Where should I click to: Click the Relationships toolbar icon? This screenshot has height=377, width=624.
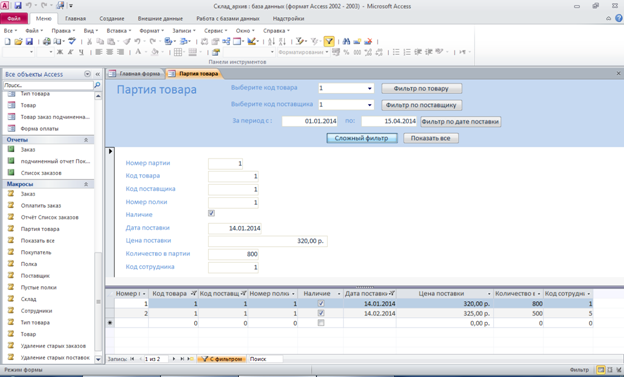[226, 41]
